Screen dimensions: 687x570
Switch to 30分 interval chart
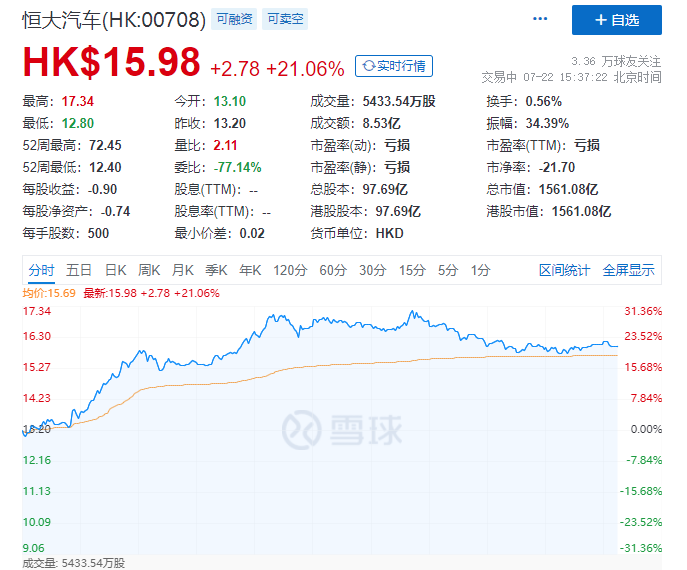(x=373, y=270)
